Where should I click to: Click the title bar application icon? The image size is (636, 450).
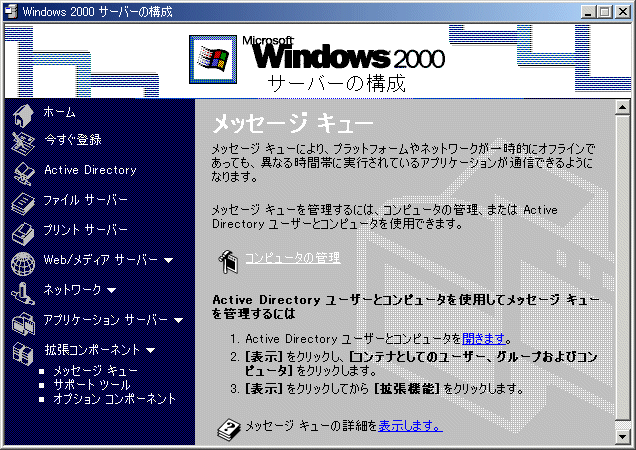[11, 11]
